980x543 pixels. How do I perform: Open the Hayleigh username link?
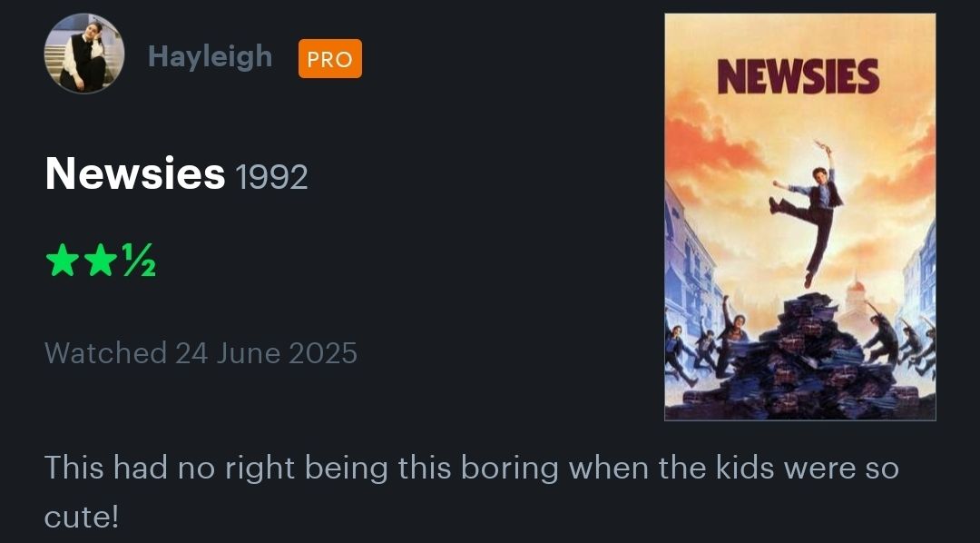click(x=210, y=56)
